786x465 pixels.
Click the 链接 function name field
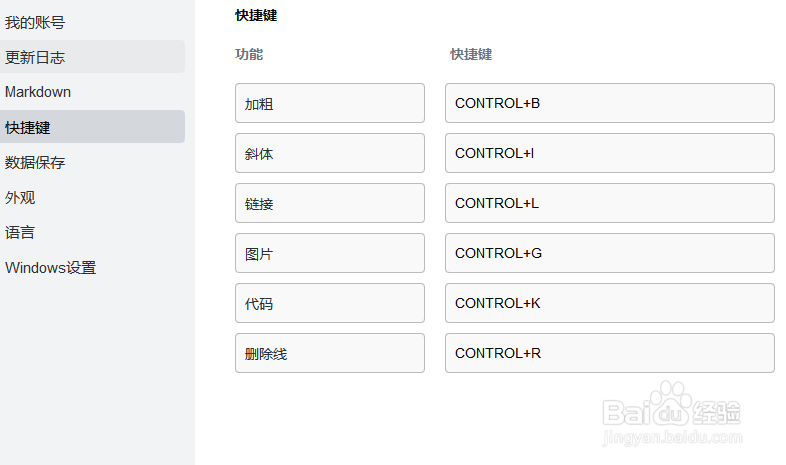point(329,203)
